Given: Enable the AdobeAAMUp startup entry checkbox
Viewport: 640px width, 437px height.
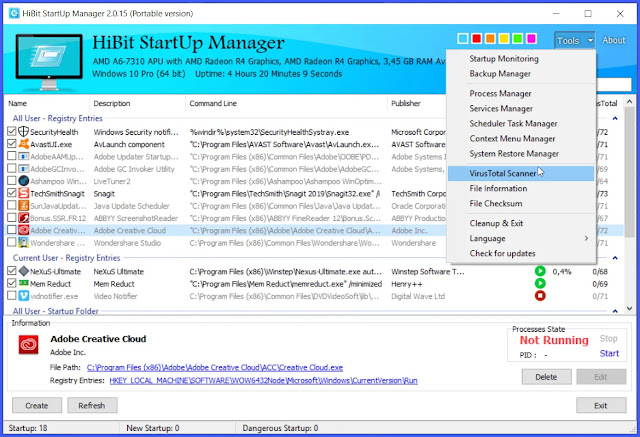Looking at the screenshot, I should (11, 156).
